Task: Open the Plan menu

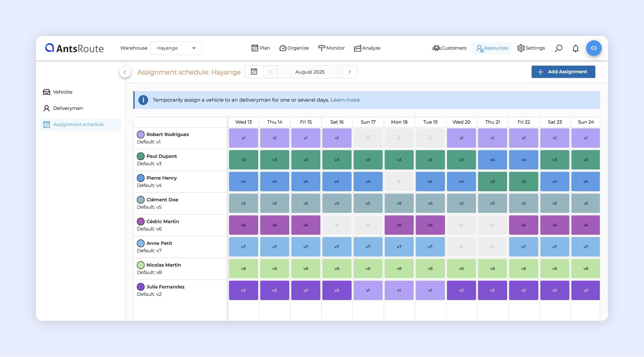Action: [260, 48]
